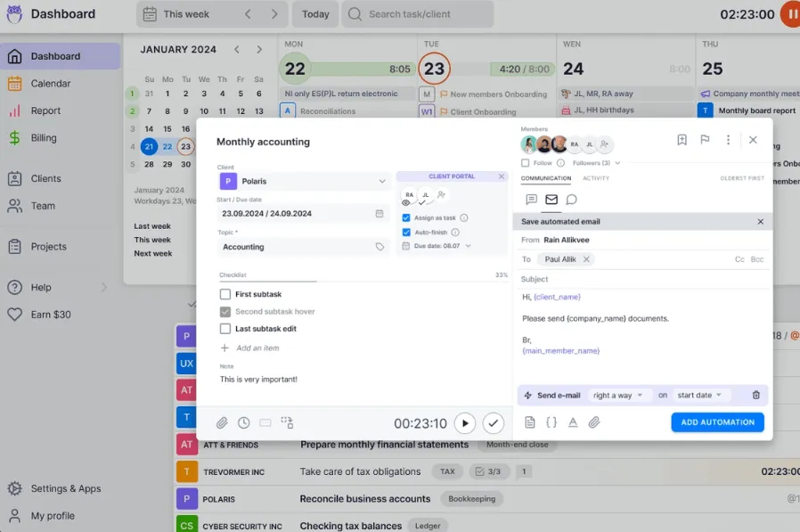Toggle the Assign as task checkbox

(406, 218)
